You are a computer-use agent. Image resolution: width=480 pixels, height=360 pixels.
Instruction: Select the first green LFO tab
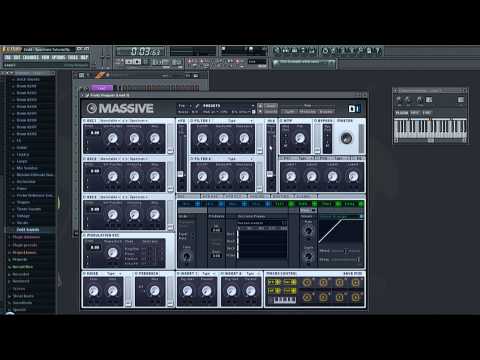(283, 204)
